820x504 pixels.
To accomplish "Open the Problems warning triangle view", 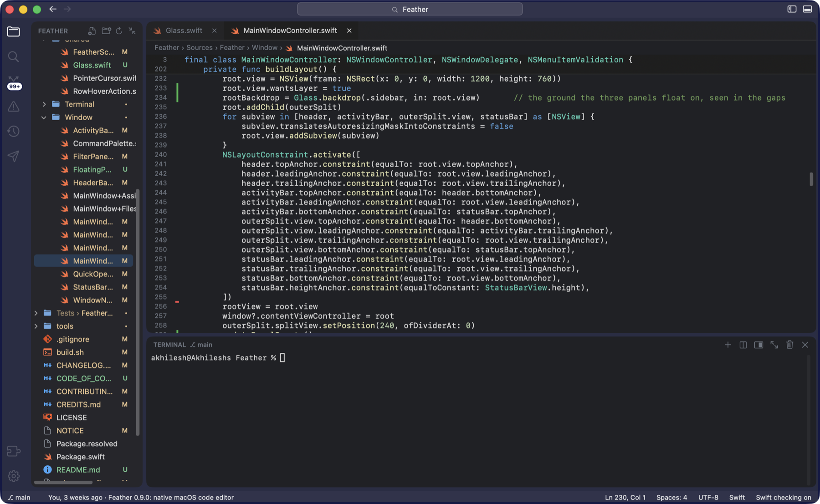I will click(14, 107).
